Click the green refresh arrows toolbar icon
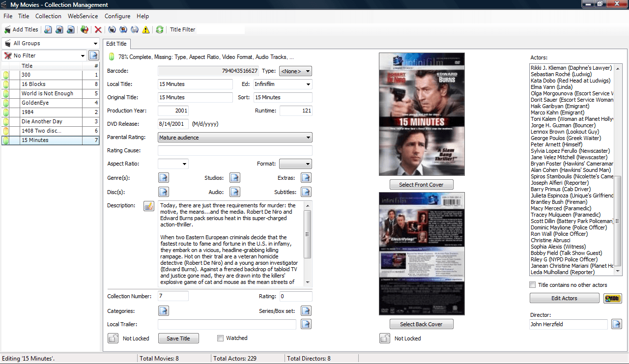Screen dimensions: 629x364 pyautogui.click(x=160, y=29)
